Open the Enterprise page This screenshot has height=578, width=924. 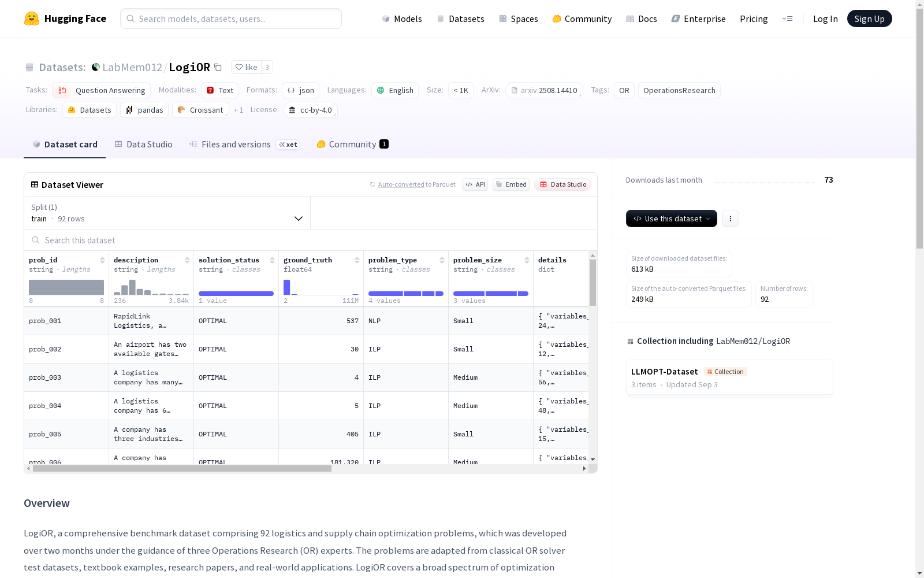tap(698, 18)
